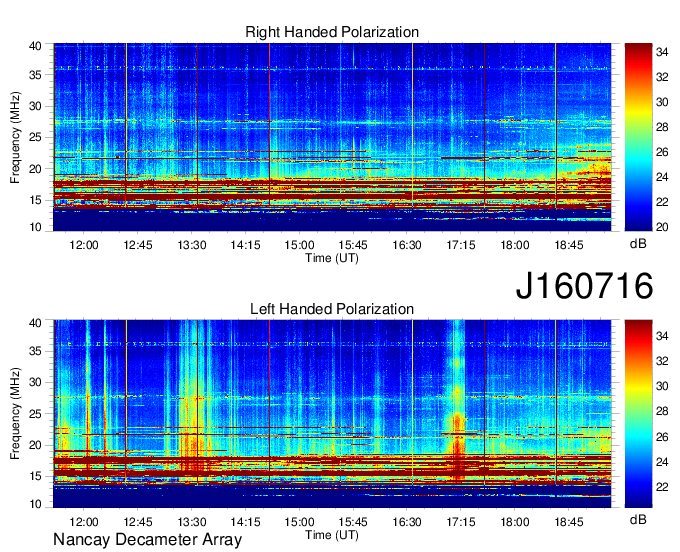Click 18:45 tick on Right Handed time axis
The width and height of the screenshot is (680, 552).
coord(569,245)
